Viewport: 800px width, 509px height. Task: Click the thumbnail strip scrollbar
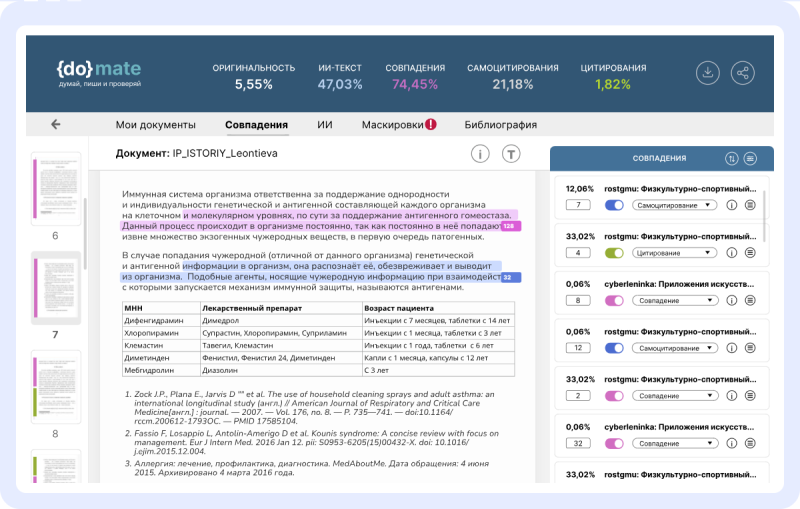(x=85, y=234)
